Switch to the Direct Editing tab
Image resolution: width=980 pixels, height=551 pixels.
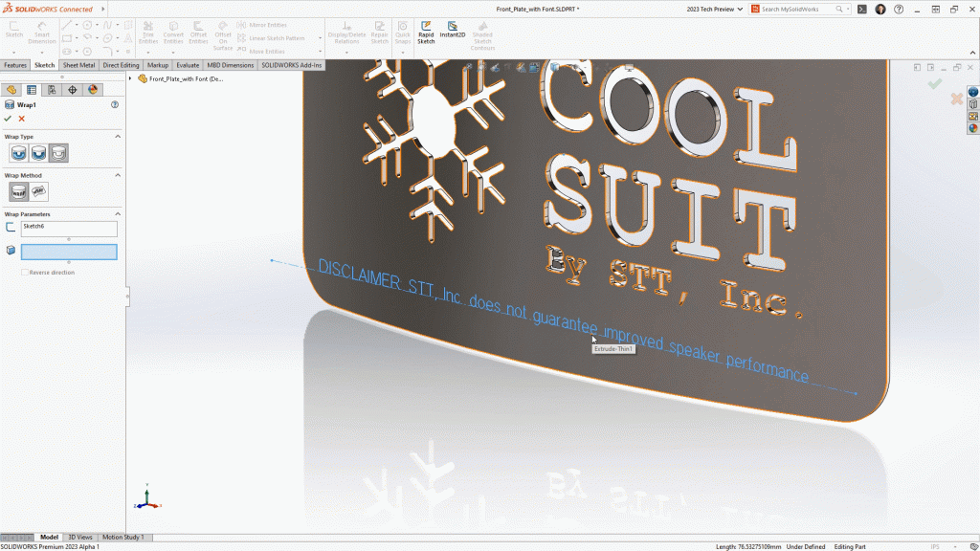point(121,65)
